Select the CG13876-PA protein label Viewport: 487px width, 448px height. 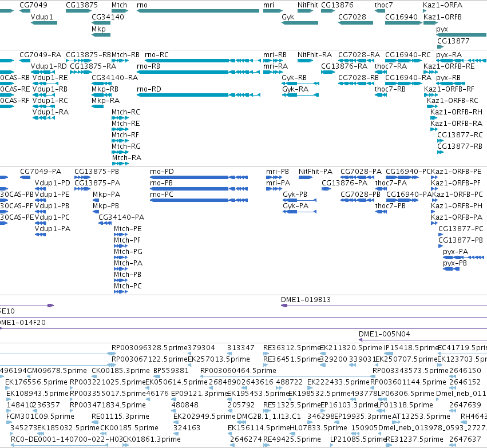click(x=345, y=183)
